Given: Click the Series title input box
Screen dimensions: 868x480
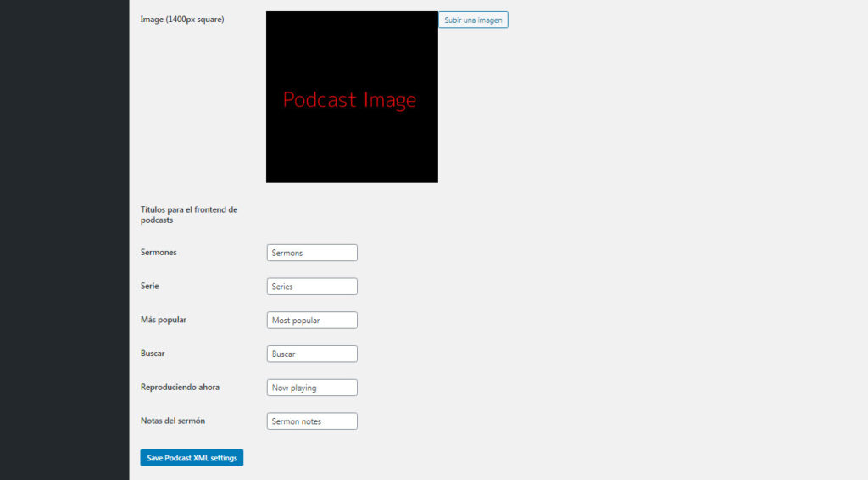Looking at the screenshot, I should coord(312,287).
